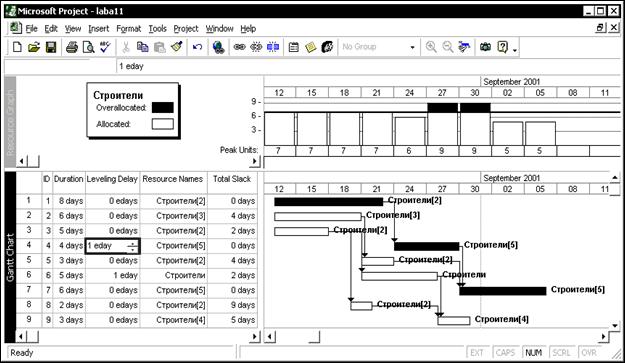625x363 pixels.
Task: Open the Help menu
Action: [248, 29]
